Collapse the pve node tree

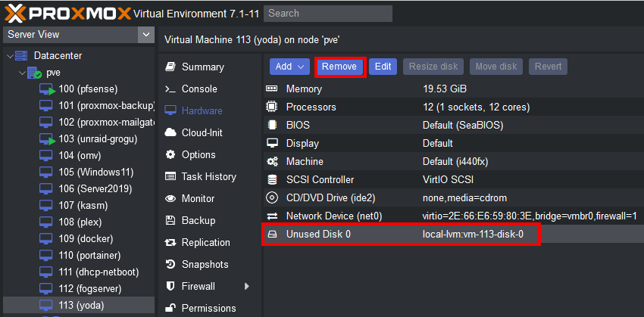click(22, 73)
